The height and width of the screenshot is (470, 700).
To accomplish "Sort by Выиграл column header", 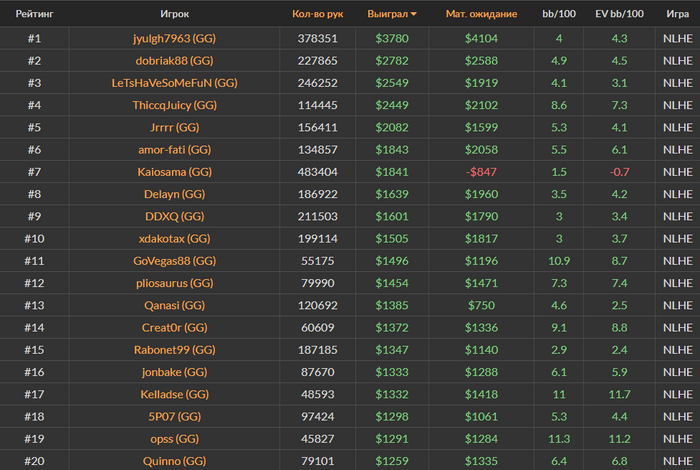I will [x=388, y=14].
